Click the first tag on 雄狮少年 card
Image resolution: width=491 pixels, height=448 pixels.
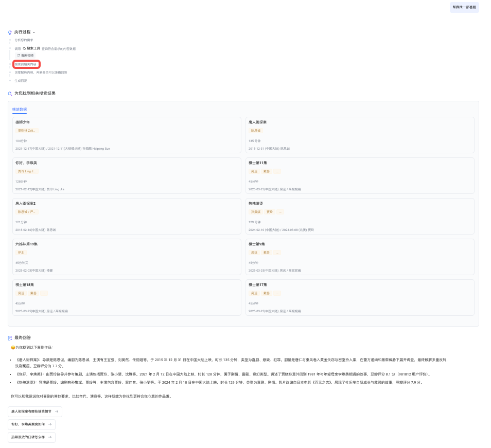27,131
